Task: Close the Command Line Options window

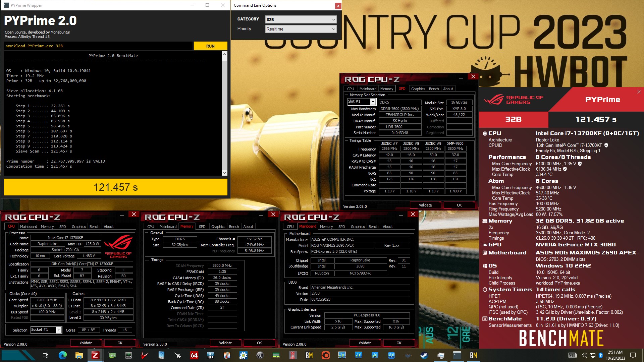Action: coord(338,6)
